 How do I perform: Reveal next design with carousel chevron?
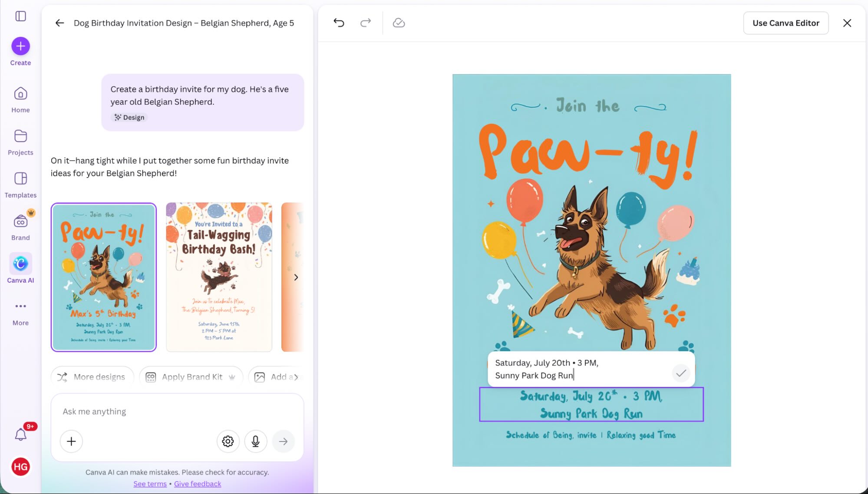tap(296, 277)
